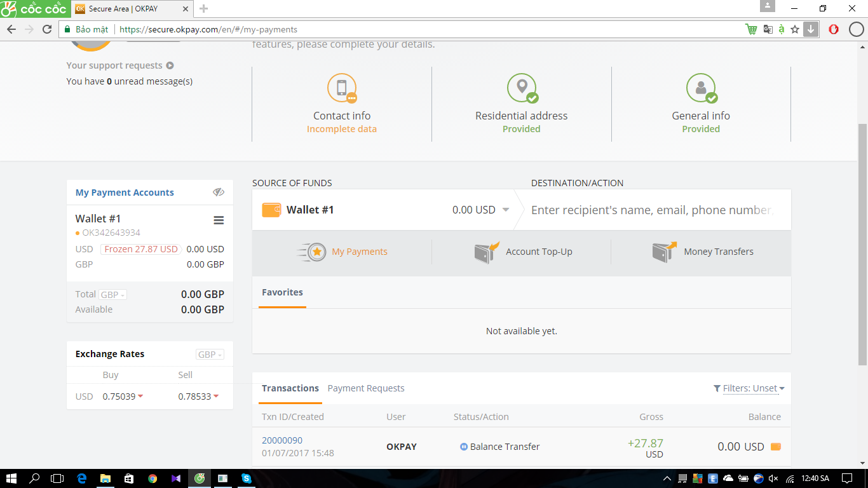Select the Secure Area | OKPAY browser tab
868x488 pixels.
[x=130, y=9]
